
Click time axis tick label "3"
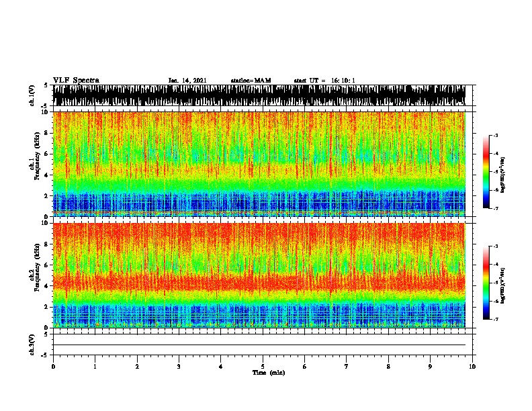179,366
